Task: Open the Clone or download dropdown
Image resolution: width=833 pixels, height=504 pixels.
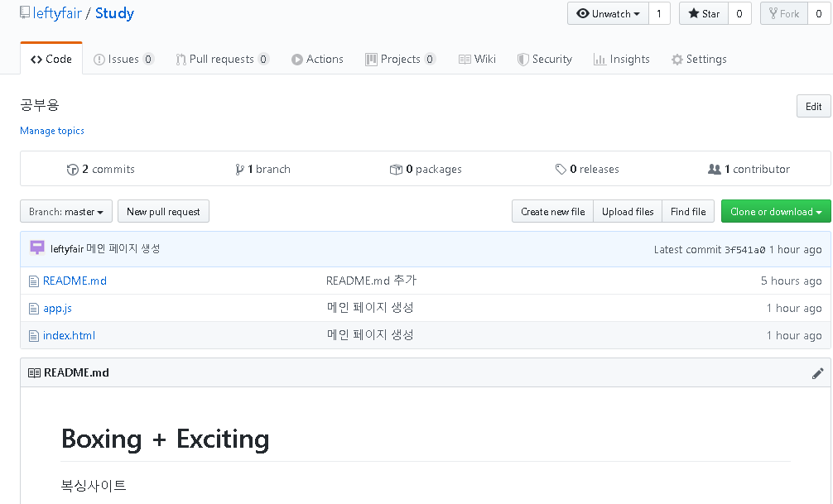Action: [776, 211]
